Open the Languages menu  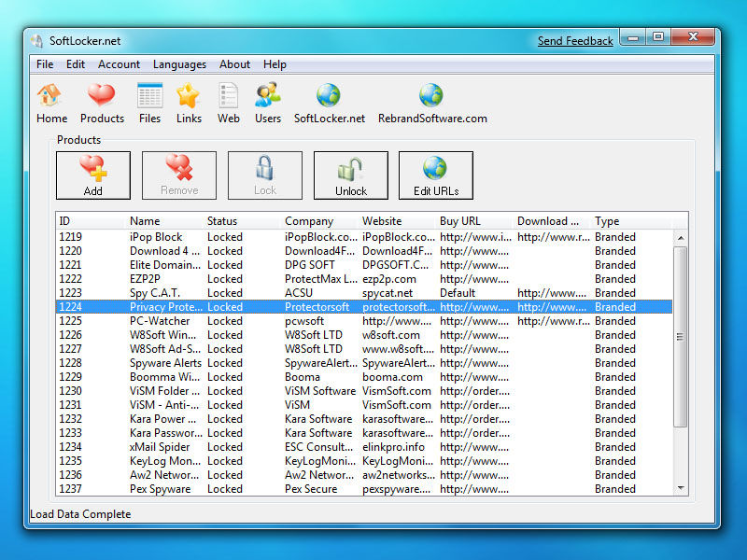179,64
